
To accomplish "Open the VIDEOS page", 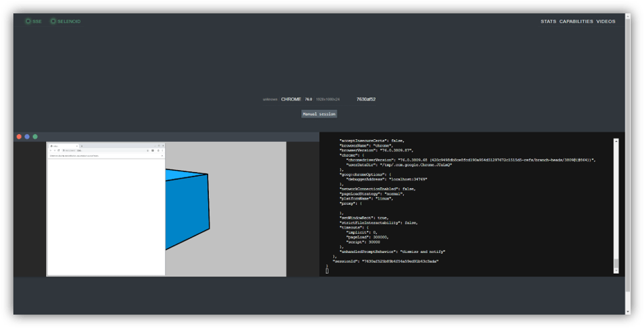I will (606, 21).
